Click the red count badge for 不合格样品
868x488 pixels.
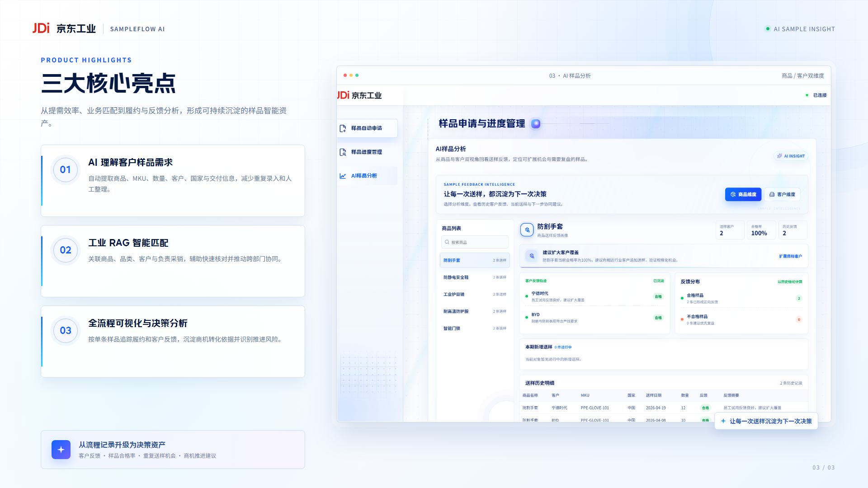799,319
